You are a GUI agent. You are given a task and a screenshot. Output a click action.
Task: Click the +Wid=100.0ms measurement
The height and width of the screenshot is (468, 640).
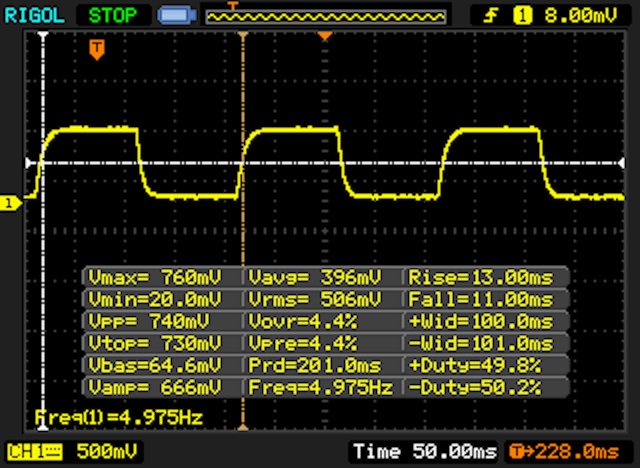point(481,321)
